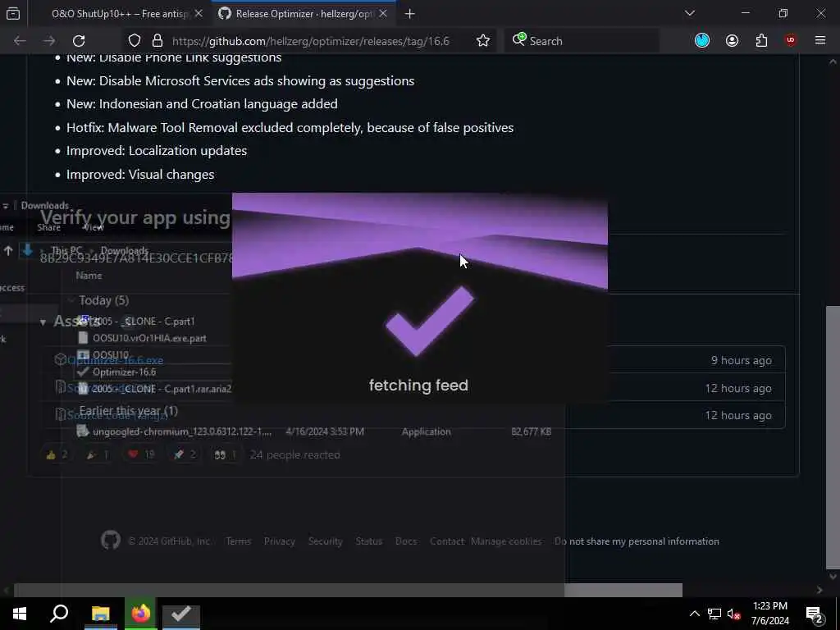The image size is (840, 630).
Task: Open File Explorer from the taskbar
Action: [x=100, y=614]
